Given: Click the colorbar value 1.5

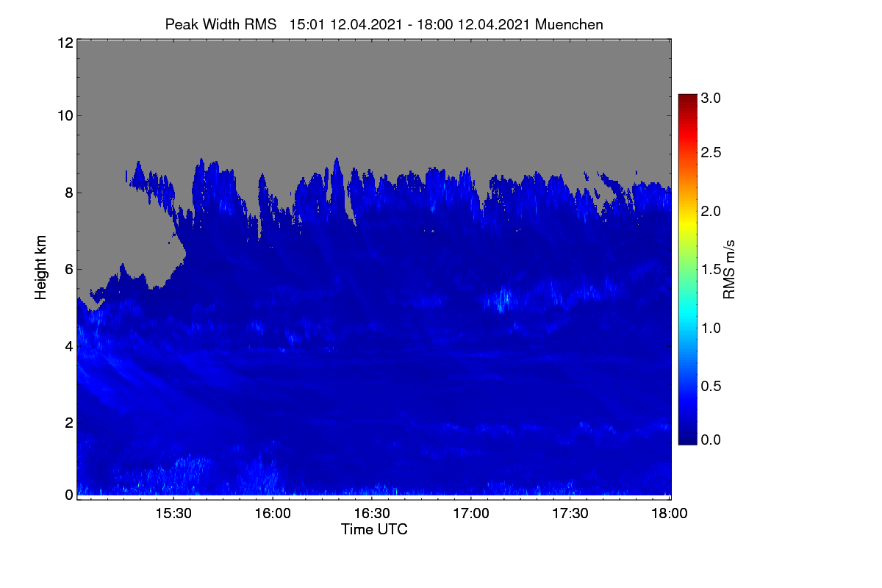Looking at the screenshot, I should tap(711, 270).
